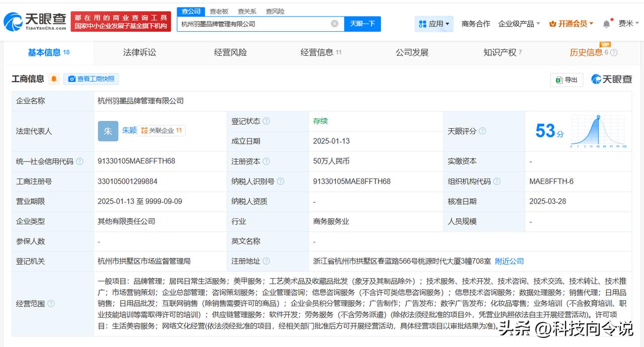Click help icon next to 注册资本
Viewport: 644px width, 347px height.
[x=266, y=161]
